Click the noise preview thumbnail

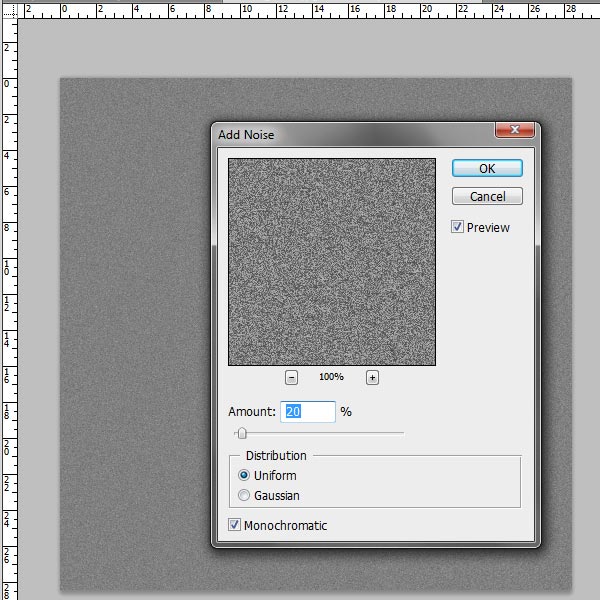[x=332, y=262]
